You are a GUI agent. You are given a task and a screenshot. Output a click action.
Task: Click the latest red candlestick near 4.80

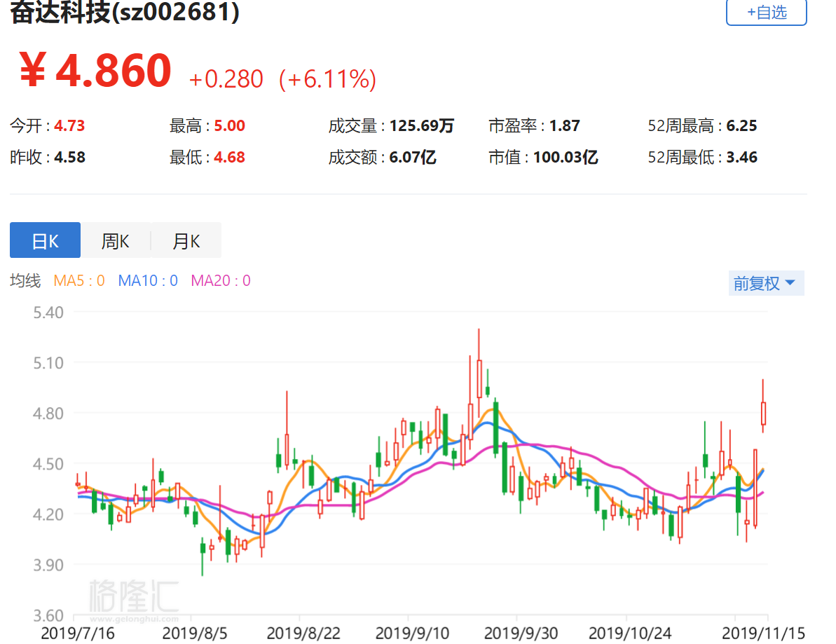point(764,412)
